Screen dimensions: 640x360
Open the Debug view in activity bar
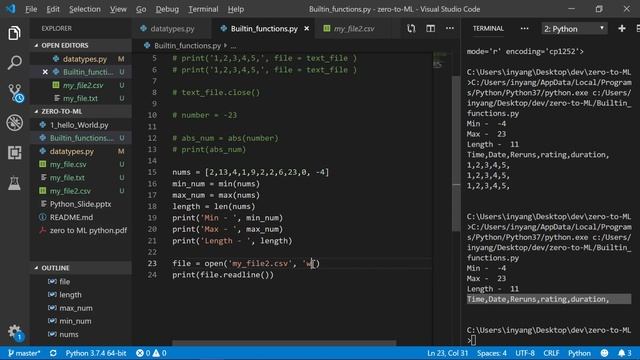click(x=14, y=122)
